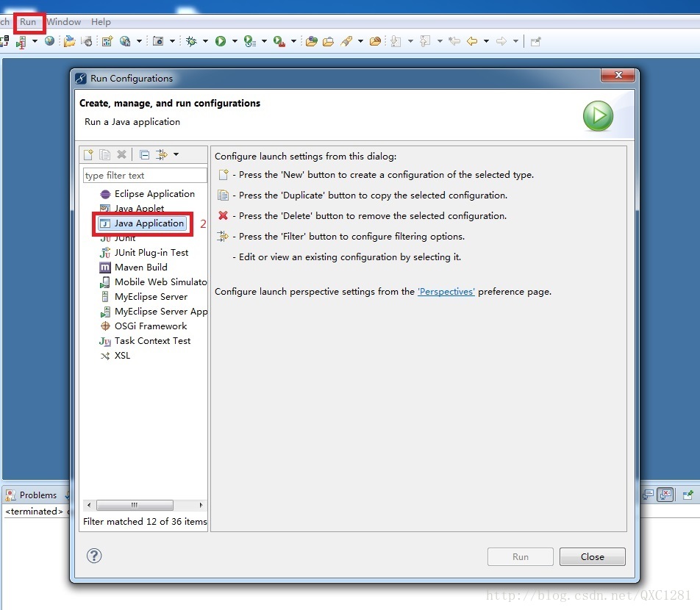Image resolution: width=700 pixels, height=610 pixels.
Task: Open the Window menu
Action: (64, 22)
